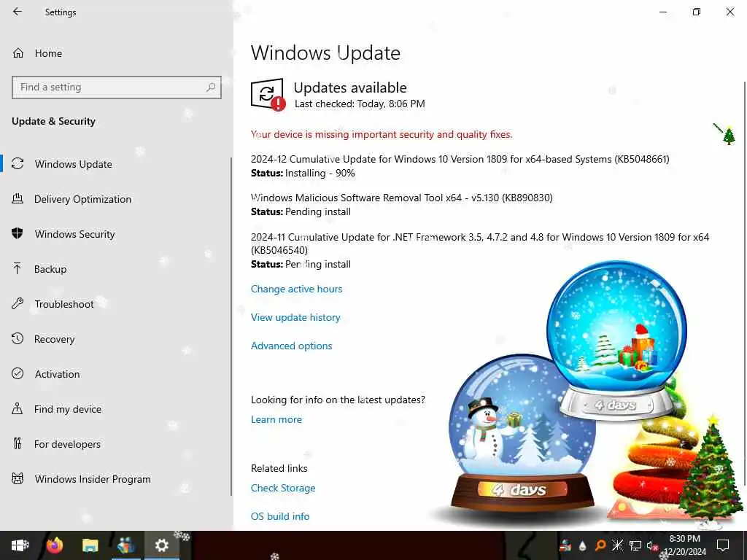Viewport: 747px width, 560px height.
Task: Click the Find my device person icon
Action: click(18, 408)
